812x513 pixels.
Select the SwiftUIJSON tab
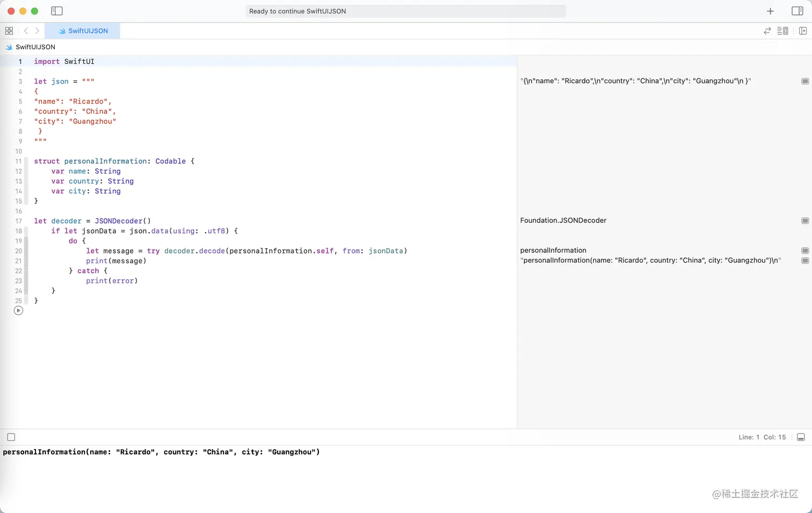click(83, 31)
